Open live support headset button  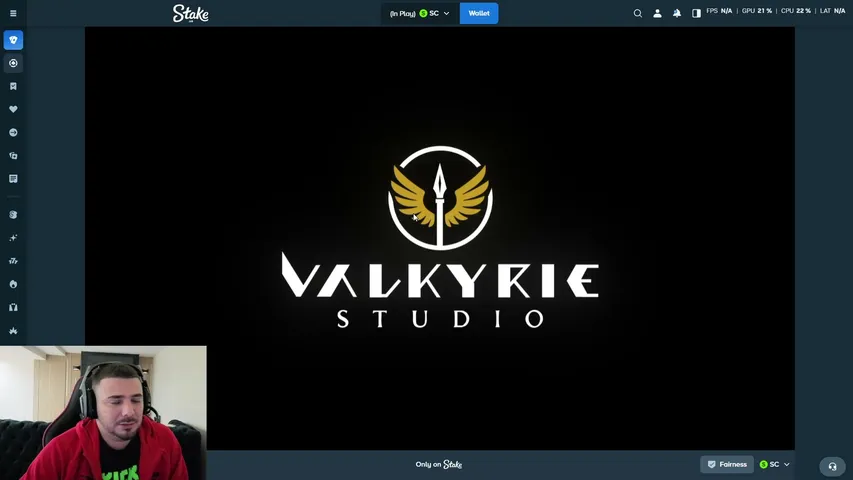(832, 466)
